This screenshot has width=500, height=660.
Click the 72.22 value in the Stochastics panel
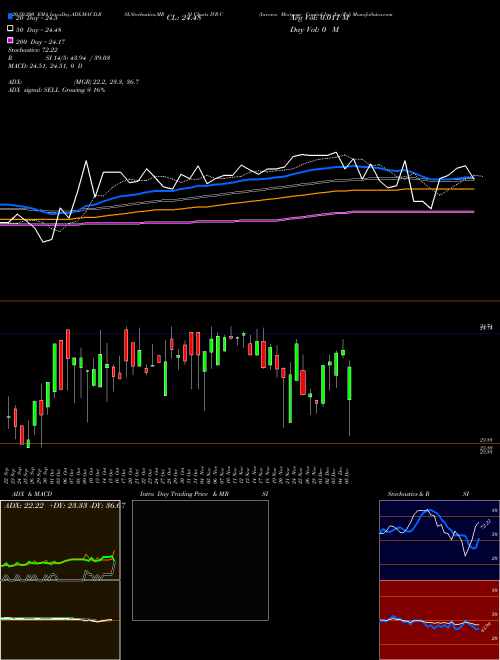(487, 525)
